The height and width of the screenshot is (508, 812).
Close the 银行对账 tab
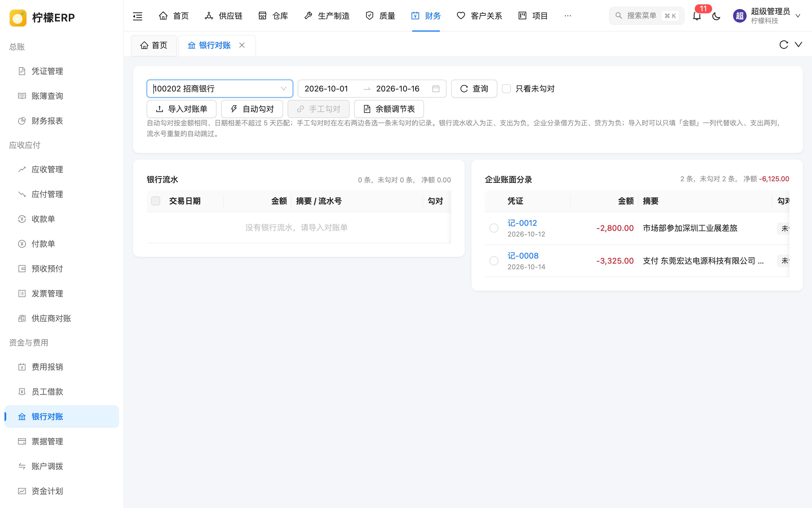point(242,45)
